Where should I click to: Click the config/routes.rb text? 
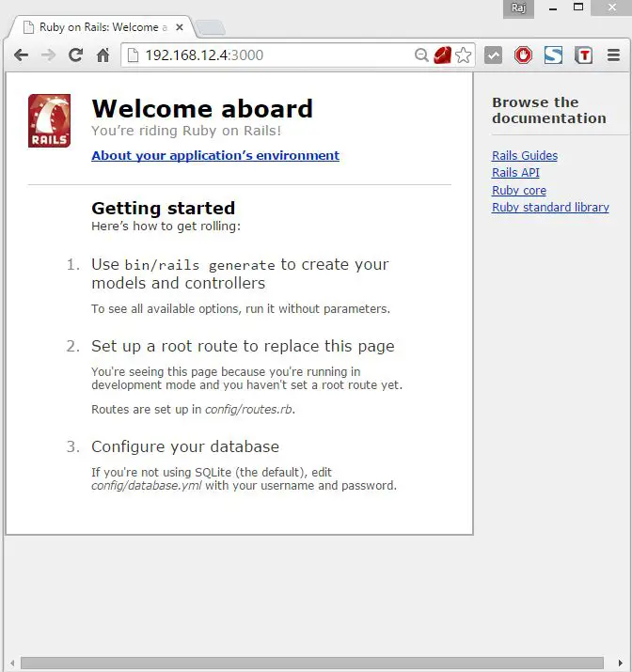(x=248, y=409)
